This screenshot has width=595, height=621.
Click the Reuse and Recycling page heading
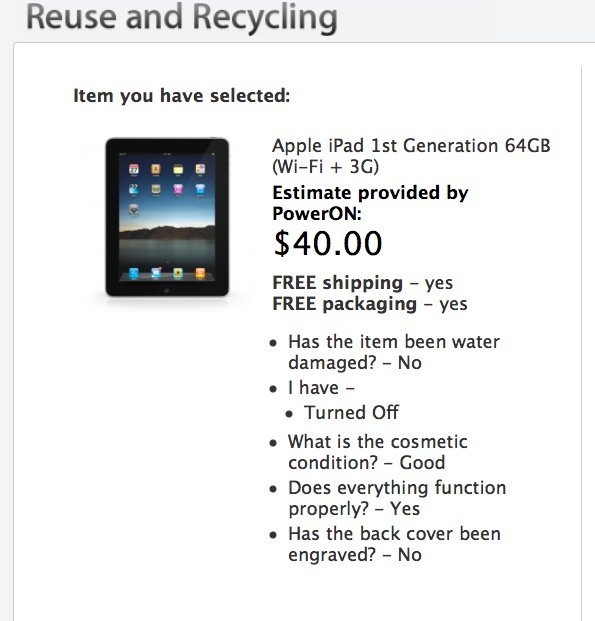(x=182, y=17)
